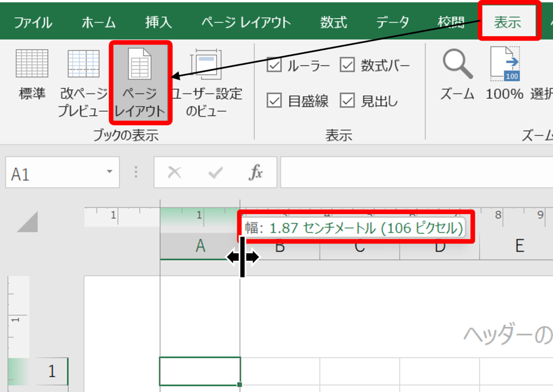Expand the Name Box dropdown arrow
The image size is (553, 392).
pos(109,172)
